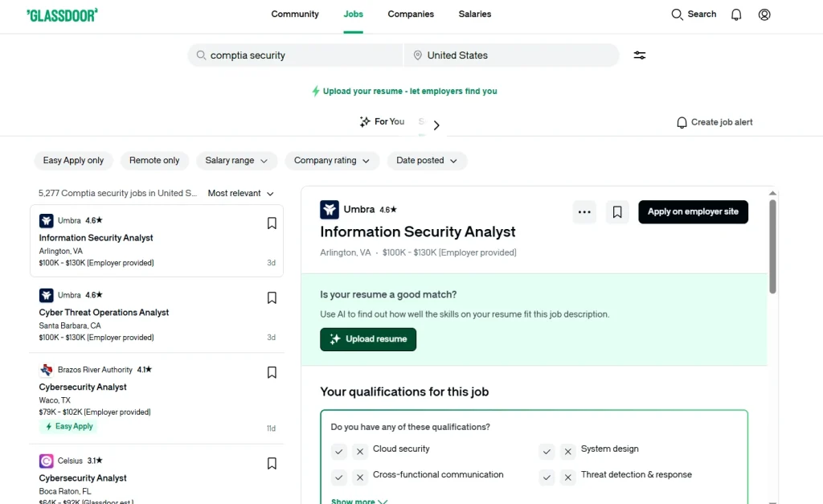Click the Glassdoor logo
Viewport: 823px width, 504px height.
(x=62, y=14)
